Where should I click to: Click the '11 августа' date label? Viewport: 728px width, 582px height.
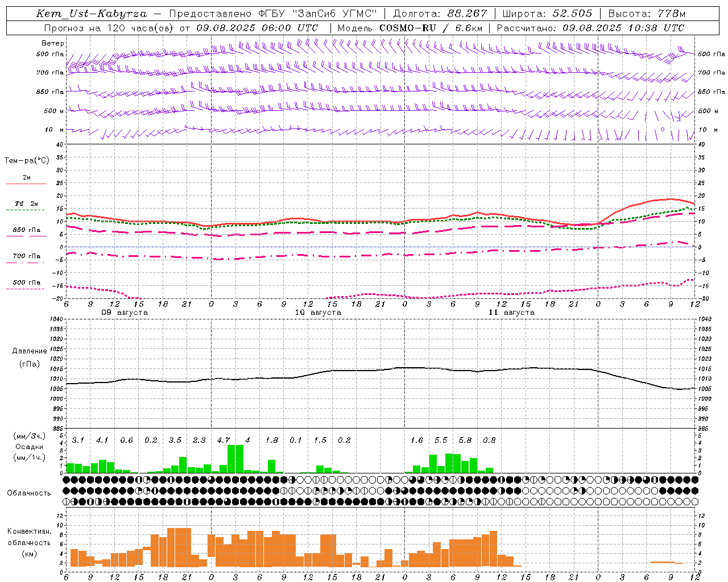pos(511,313)
